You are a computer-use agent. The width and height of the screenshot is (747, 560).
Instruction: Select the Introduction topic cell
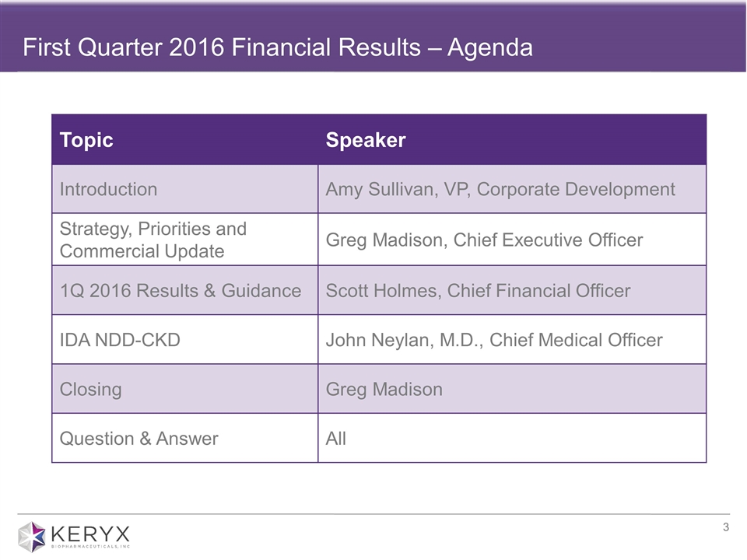pyautogui.click(x=108, y=189)
